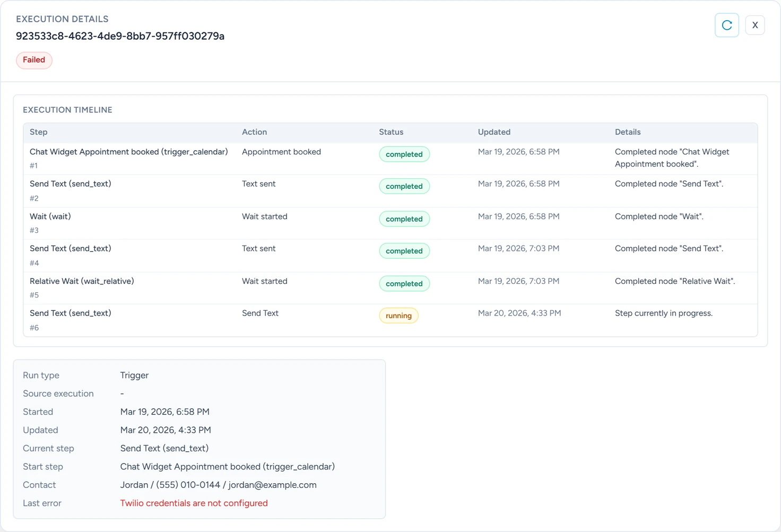This screenshot has width=781, height=532.
Task: Click the completed badge in Wait (wait) row
Action: coord(404,219)
